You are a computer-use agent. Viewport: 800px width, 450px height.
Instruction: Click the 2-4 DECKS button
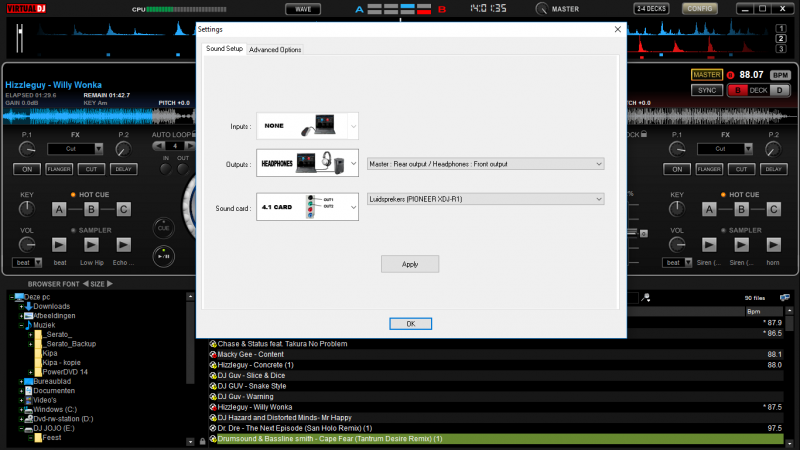[x=651, y=9]
